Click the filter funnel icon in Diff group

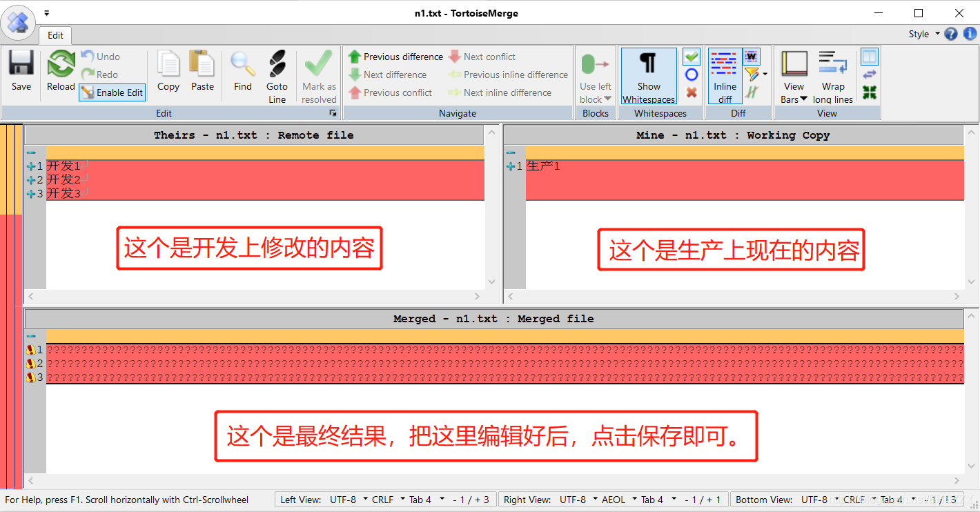(x=751, y=75)
